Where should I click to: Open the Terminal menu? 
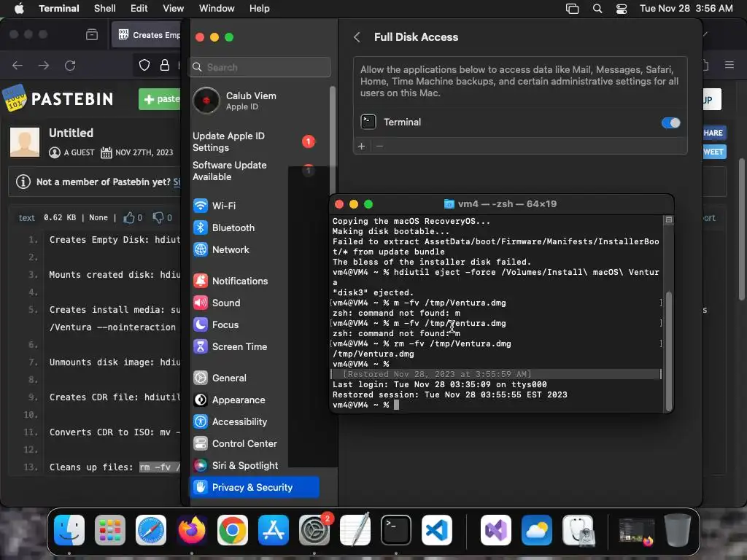(x=59, y=8)
